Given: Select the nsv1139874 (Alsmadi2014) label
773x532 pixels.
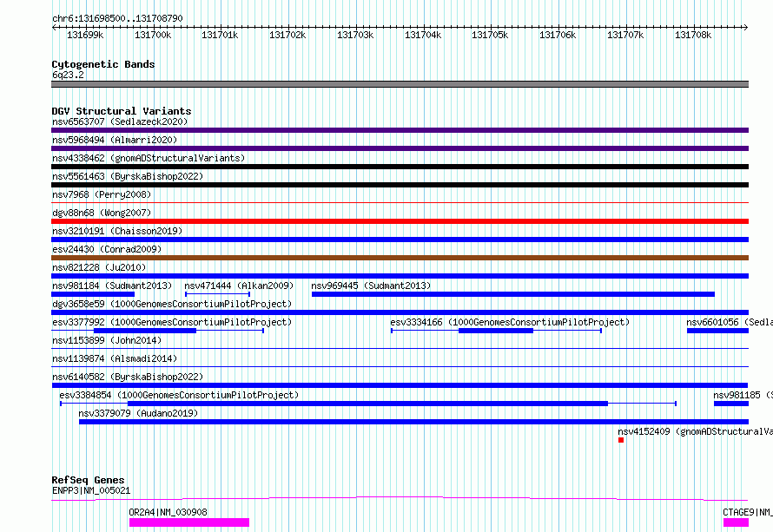Looking at the screenshot, I should (x=115, y=358).
